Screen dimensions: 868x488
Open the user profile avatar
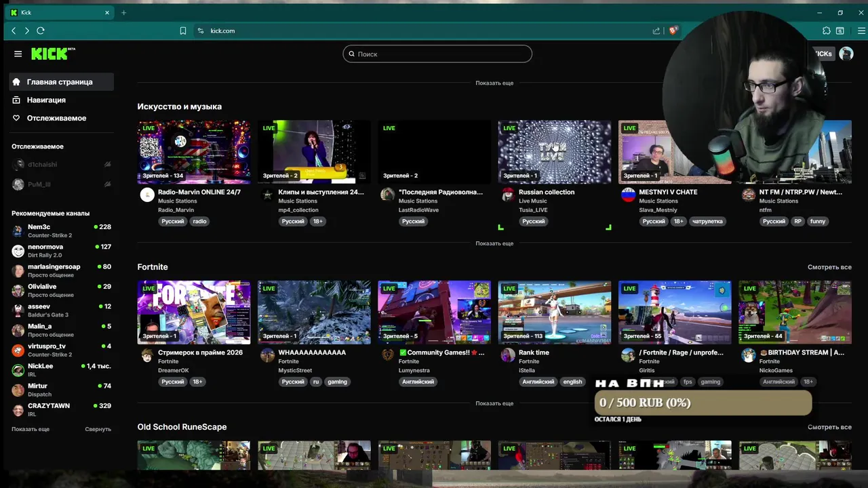846,54
